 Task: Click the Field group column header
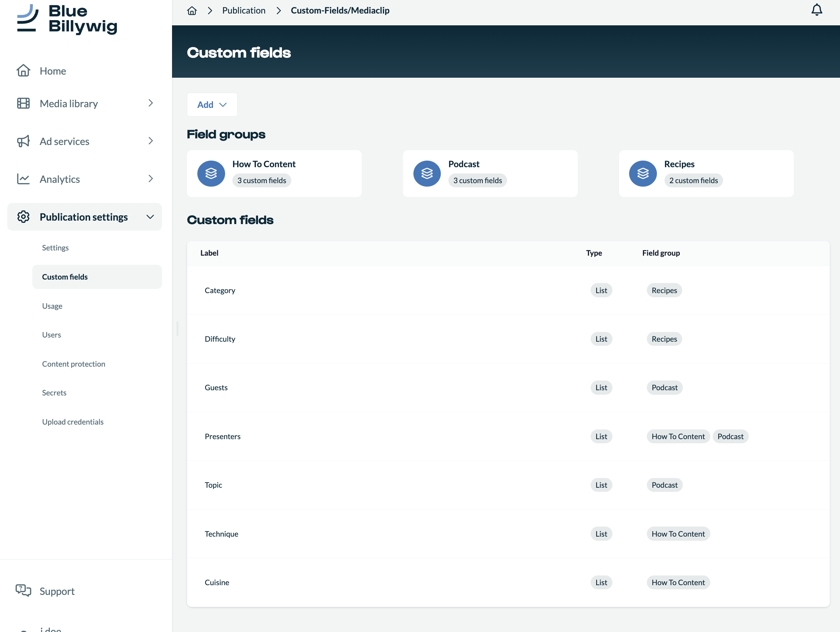coord(661,253)
